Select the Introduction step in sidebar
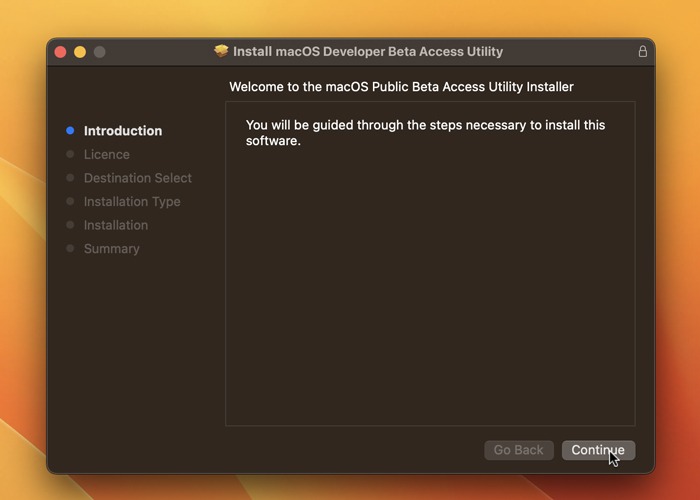The width and height of the screenshot is (700, 500). (123, 131)
